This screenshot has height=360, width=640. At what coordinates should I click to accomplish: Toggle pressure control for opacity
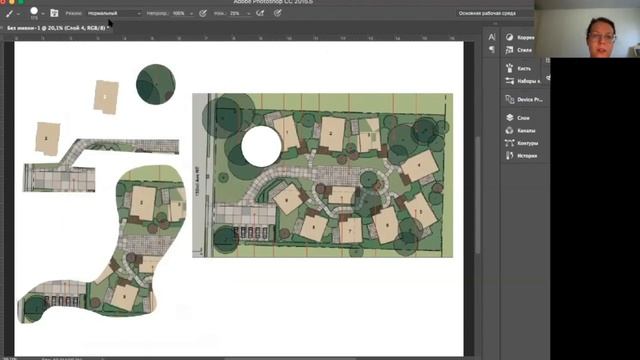coord(203,13)
